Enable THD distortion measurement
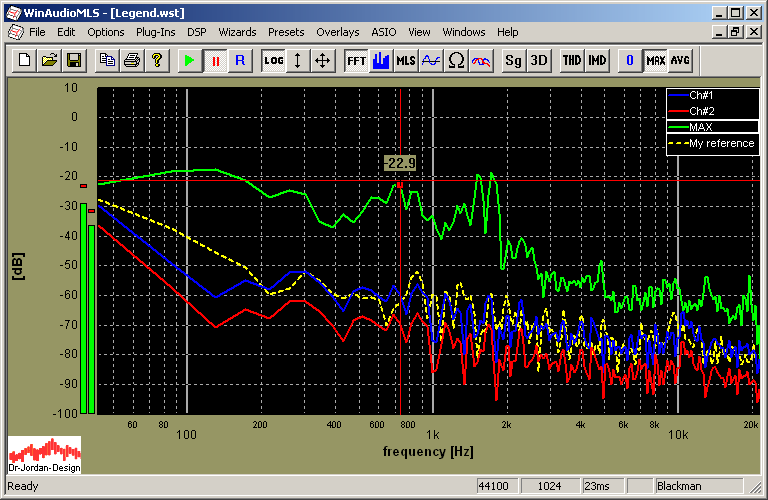The height and width of the screenshot is (500, 768). click(x=572, y=60)
